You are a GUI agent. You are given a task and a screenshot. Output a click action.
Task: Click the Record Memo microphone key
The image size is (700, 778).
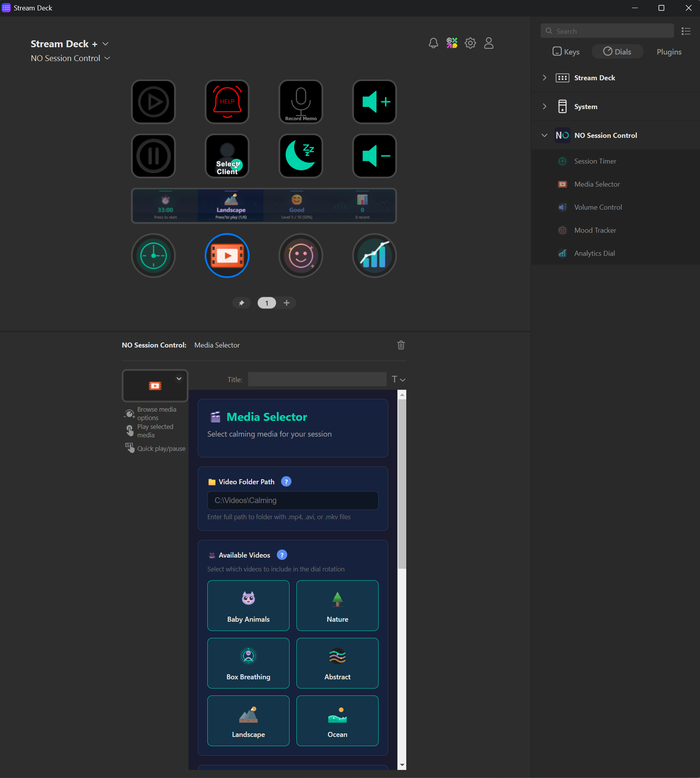tap(300, 101)
